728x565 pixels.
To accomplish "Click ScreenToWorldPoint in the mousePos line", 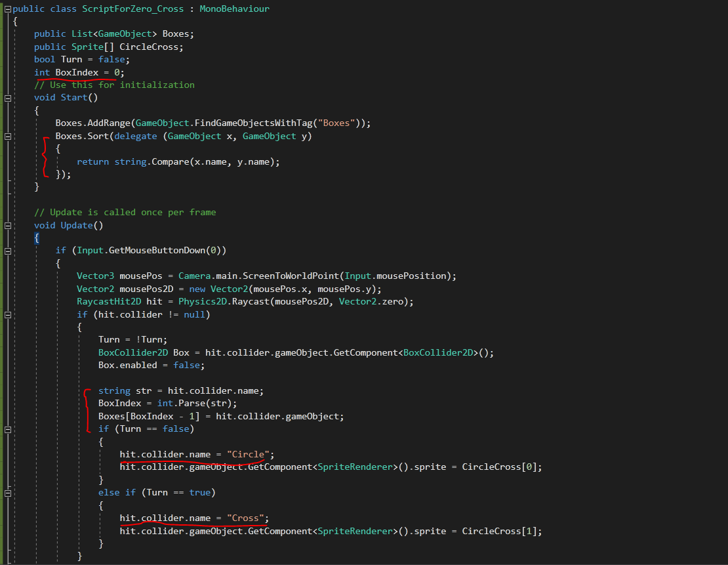I will coord(291,276).
